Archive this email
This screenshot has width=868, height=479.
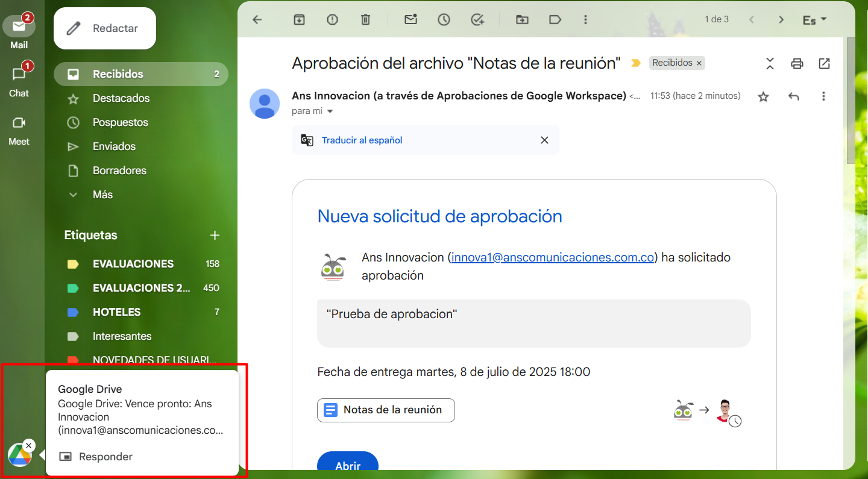299,20
